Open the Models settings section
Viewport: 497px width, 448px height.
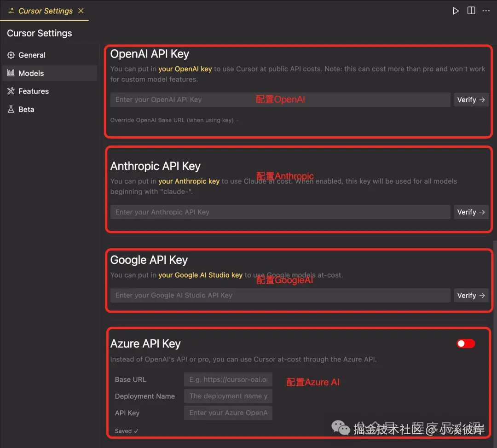[49, 73]
